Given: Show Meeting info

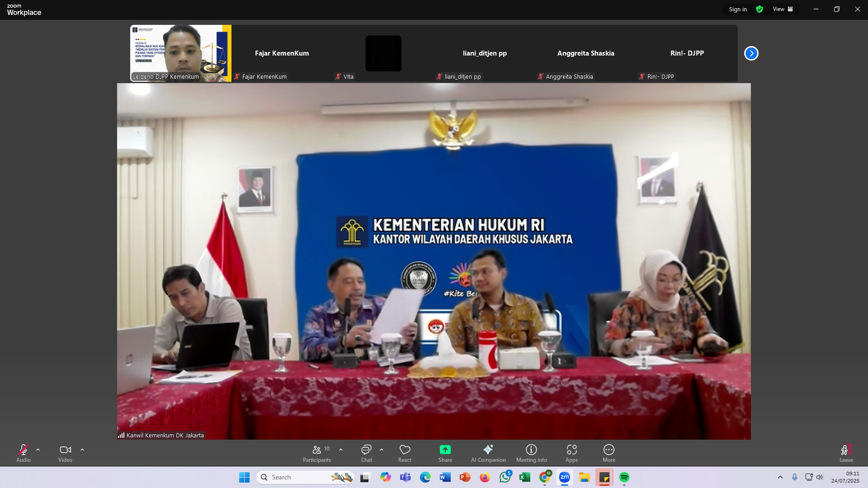Looking at the screenshot, I should point(532,453).
